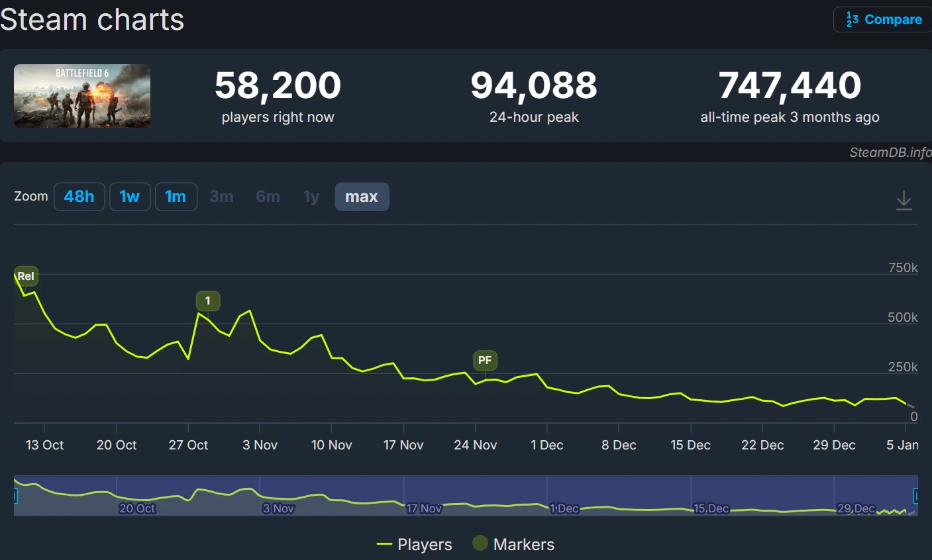Click the PF marker on chart
Screen dimensions: 932x560
[485, 361]
